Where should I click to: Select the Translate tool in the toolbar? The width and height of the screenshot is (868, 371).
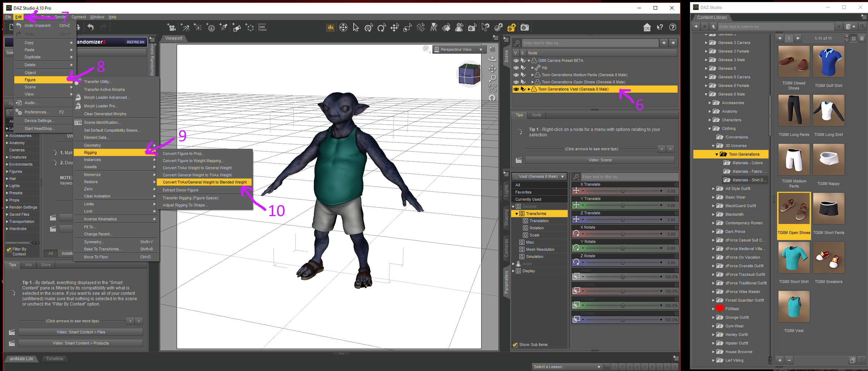coord(394,28)
